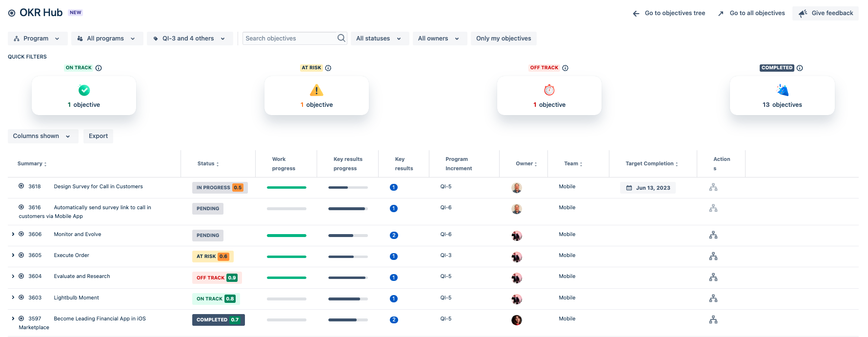
Task: Click the Jun 13, 2023 target date
Action: pyautogui.click(x=648, y=188)
